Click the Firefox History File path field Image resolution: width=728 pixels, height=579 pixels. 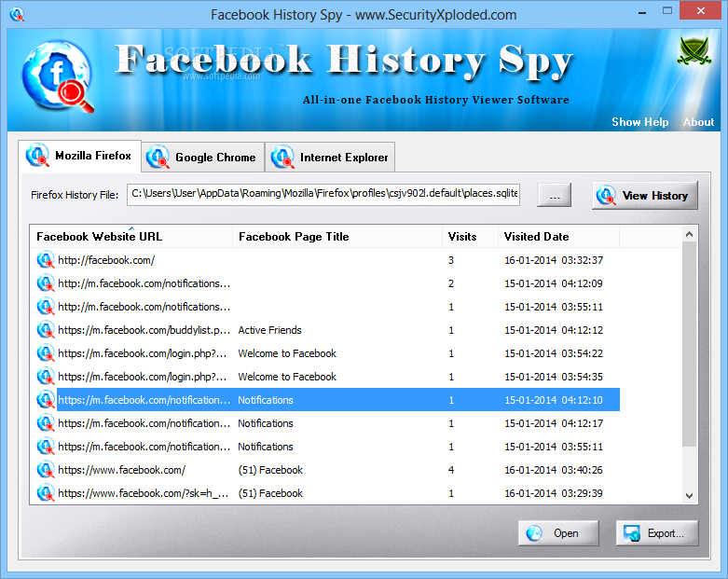pos(323,194)
